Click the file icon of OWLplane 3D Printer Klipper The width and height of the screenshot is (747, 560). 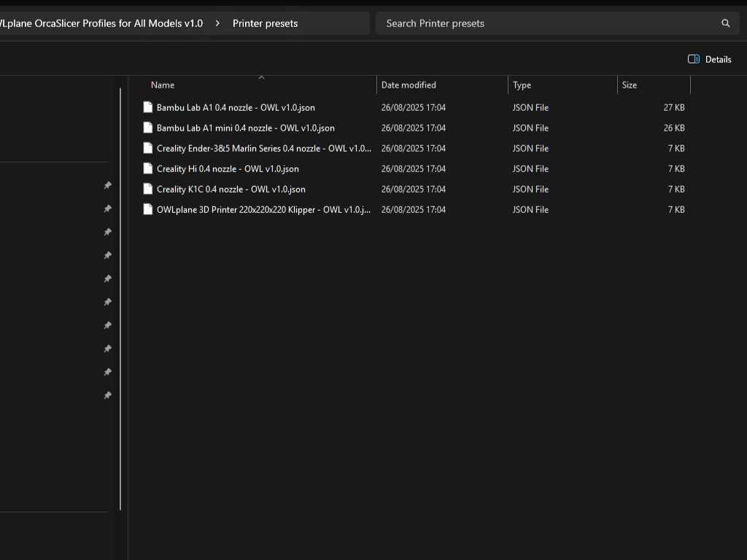(x=148, y=209)
